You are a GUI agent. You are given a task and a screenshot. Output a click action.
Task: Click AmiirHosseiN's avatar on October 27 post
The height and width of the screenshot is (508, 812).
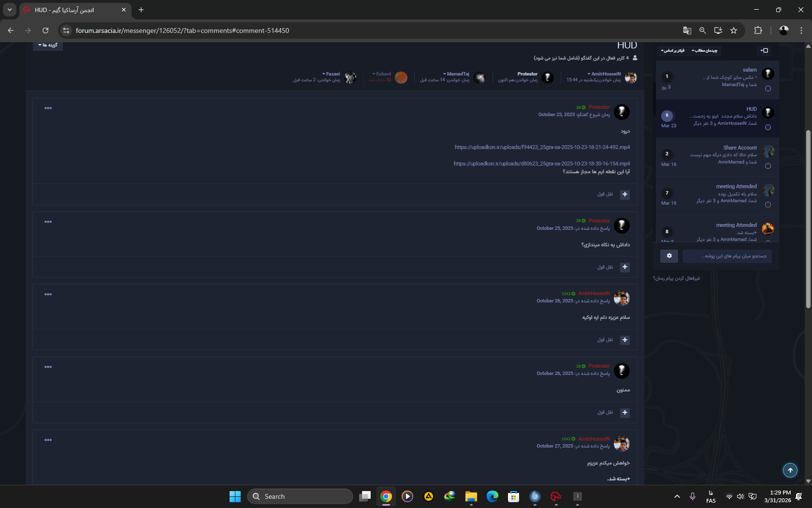coord(622,444)
